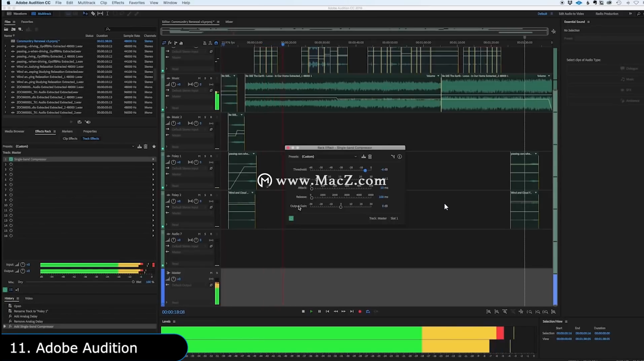
Task: Toggle Loop Playback in Files preview controls
Action: point(80,122)
